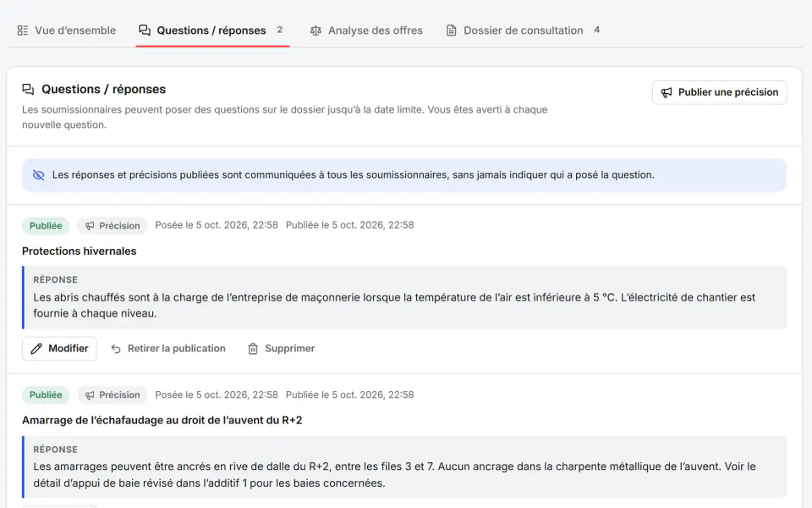Screen dimensions: 812x508
Task: Click the Précision tag on Protections hivernales
Action: 112,225
